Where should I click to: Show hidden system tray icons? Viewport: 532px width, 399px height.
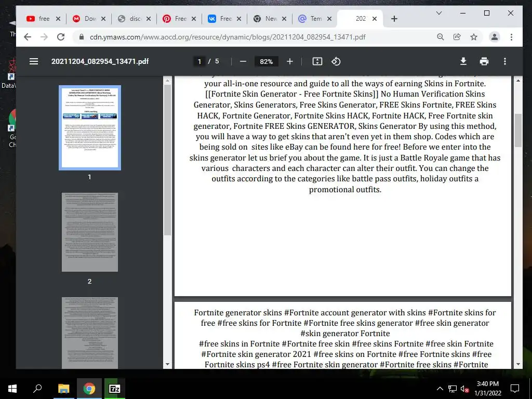point(440,389)
